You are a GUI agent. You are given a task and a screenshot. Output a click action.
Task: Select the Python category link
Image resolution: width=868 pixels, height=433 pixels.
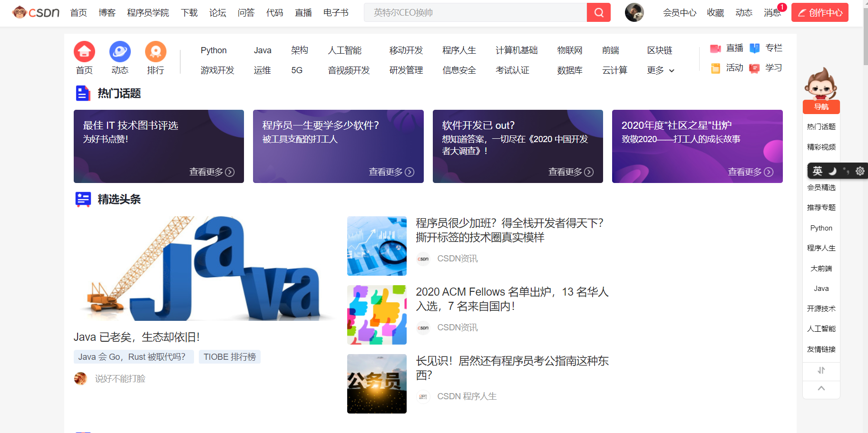[x=214, y=50]
